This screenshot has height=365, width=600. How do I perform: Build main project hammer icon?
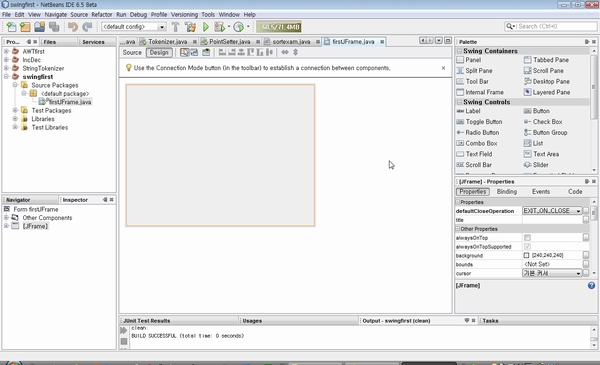click(175, 27)
